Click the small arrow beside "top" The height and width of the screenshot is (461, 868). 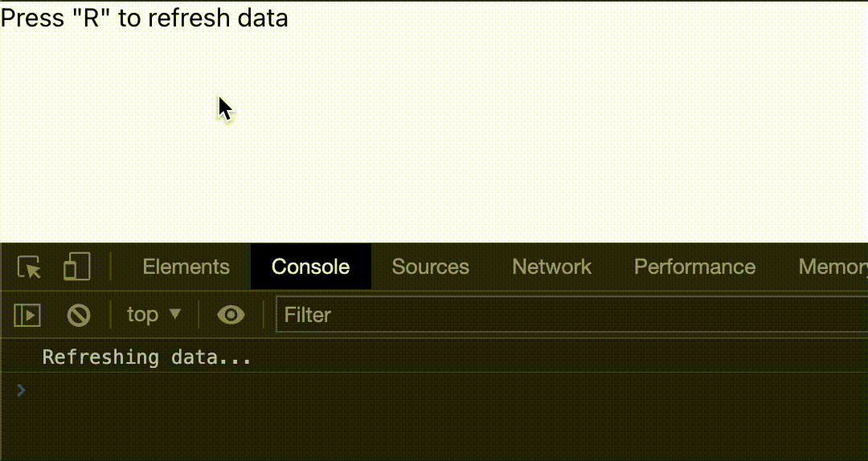click(175, 315)
